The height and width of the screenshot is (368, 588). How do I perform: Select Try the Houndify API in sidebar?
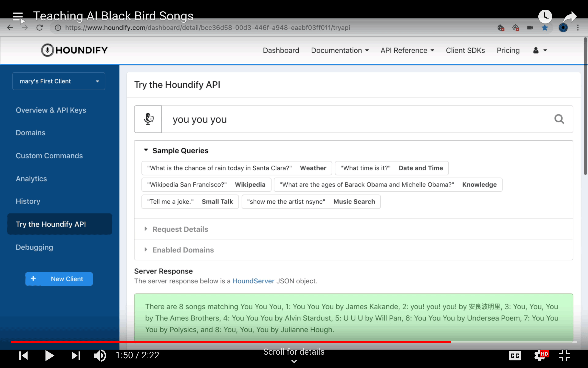pyautogui.click(x=59, y=224)
